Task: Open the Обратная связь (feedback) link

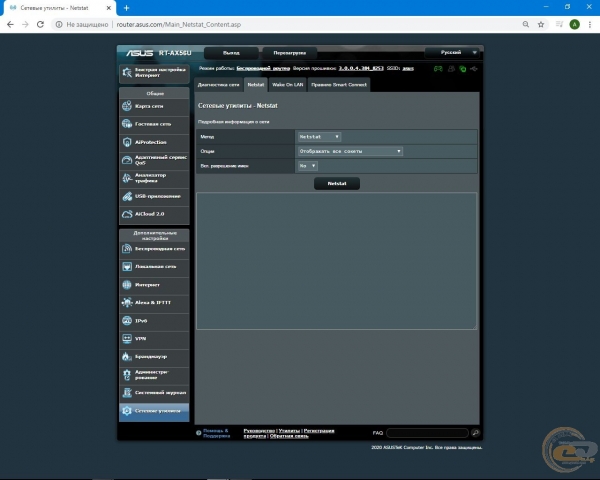Action: [289, 436]
